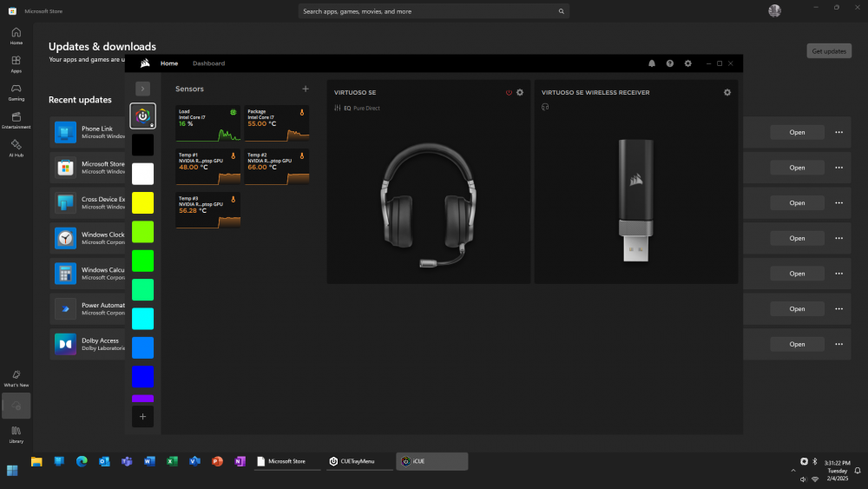Click Open for Windows Clock row
The width and height of the screenshot is (868, 489).
click(x=797, y=238)
